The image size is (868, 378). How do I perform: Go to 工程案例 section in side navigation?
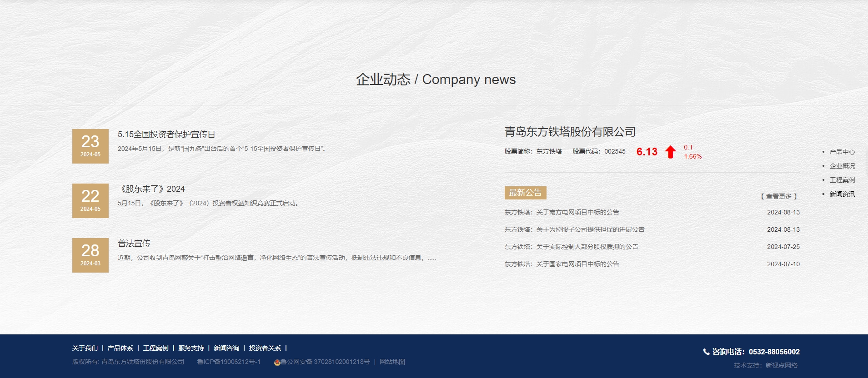click(842, 180)
